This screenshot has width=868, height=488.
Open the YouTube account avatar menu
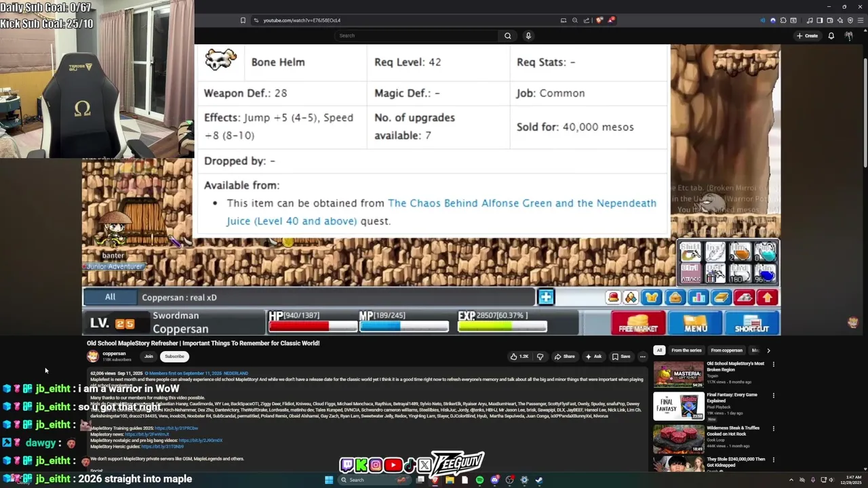(848, 35)
